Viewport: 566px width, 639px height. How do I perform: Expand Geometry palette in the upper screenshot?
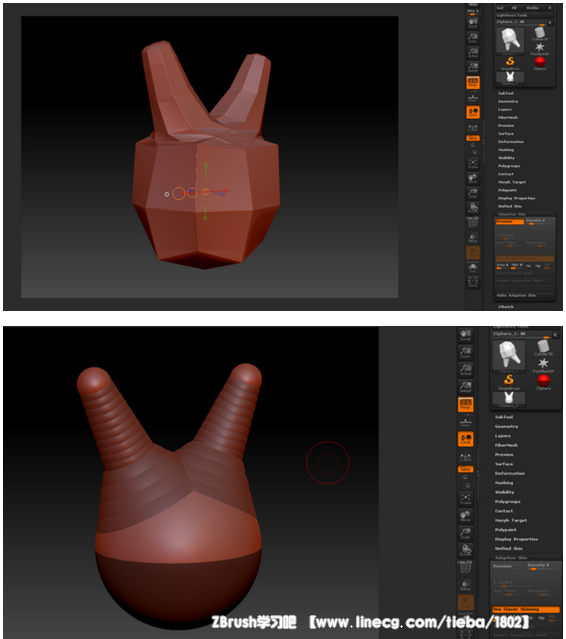(x=508, y=101)
